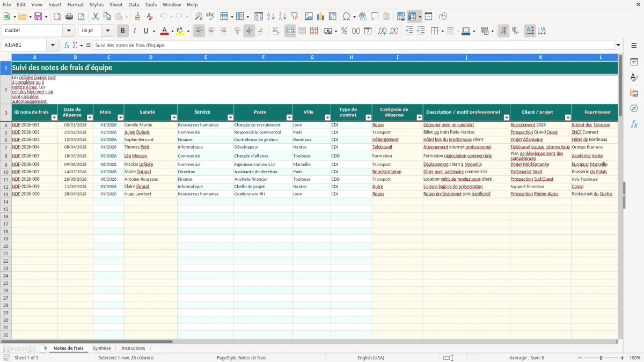Toggle AutoFilter funnel icon
The height and width of the screenshot is (362, 644).
tap(294, 17)
